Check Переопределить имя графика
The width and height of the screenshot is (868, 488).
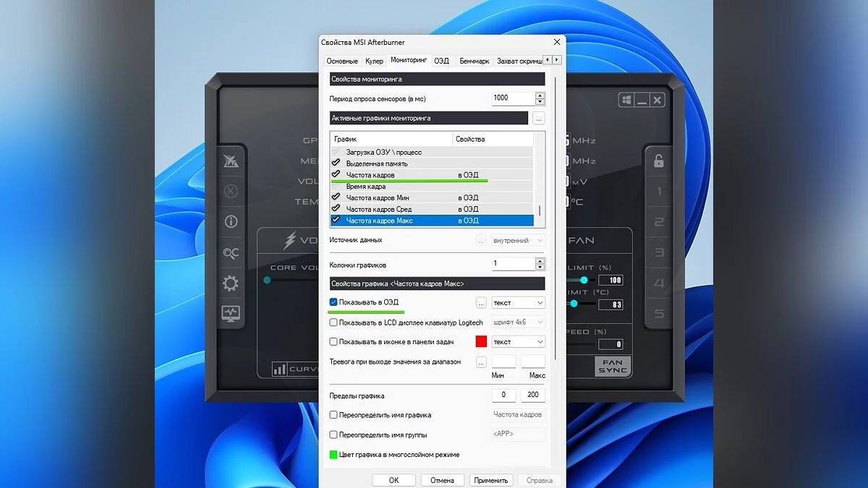click(x=333, y=415)
